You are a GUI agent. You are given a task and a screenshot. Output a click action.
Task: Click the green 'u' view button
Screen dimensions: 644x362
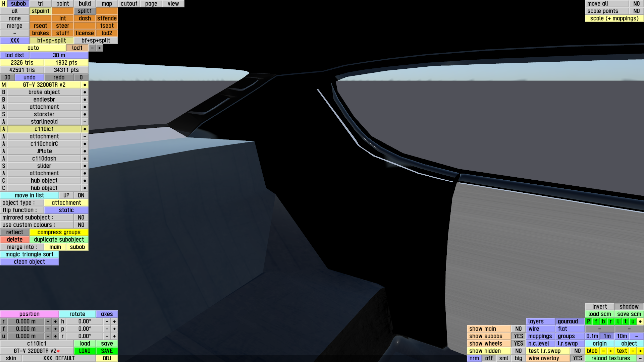click(x=633, y=321)
